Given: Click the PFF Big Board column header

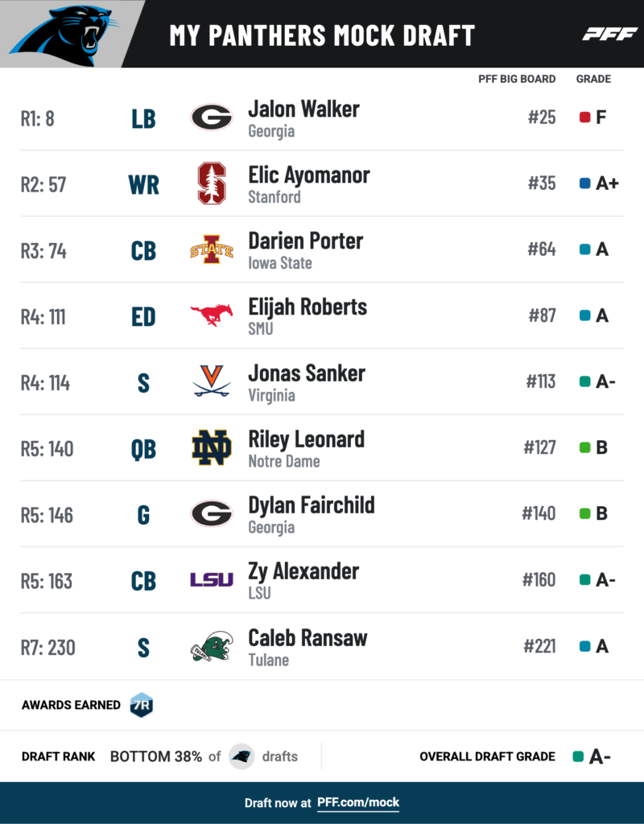Looking at the screenshot, I should coord(517,79).
